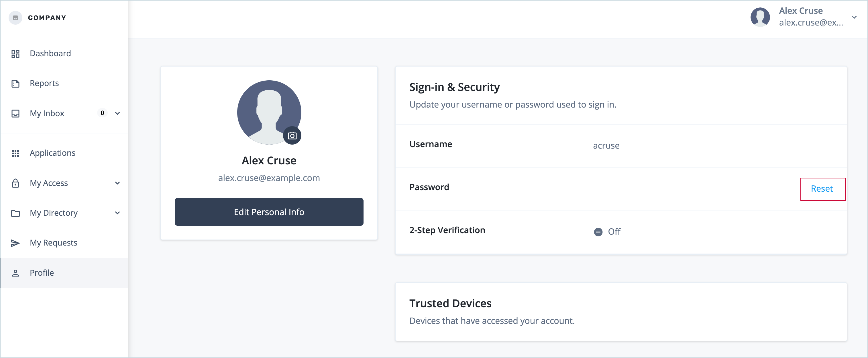Select the My Access lock icon
The image size is (868, 358).
click(x=15, y=183)
